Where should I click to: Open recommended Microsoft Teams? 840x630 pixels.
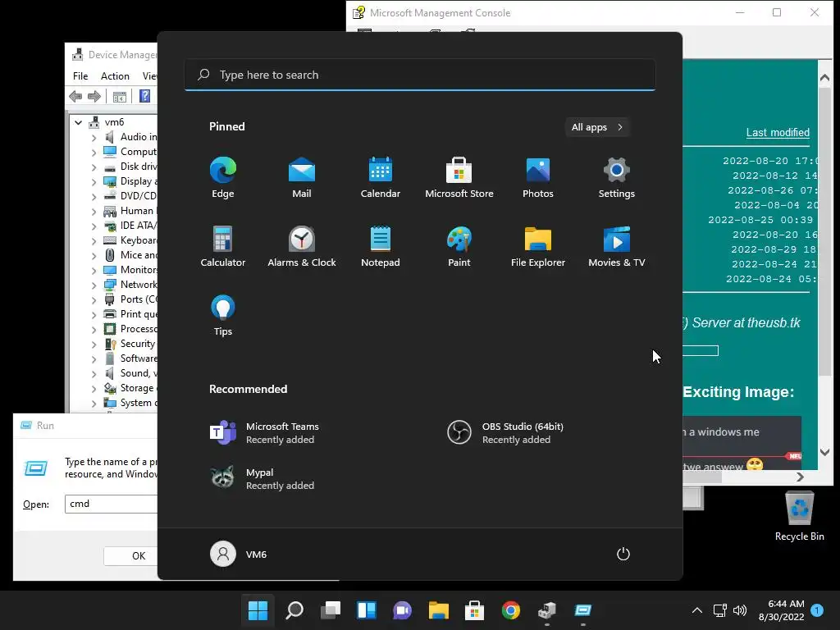click(x=264, y=433)
